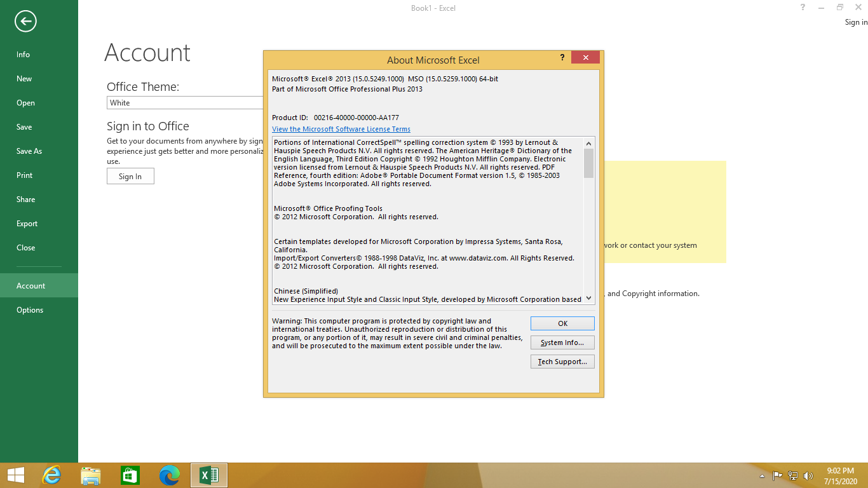Open the Office Theme dropdown showing White
Screen dimensions: 868x488
click(x=185, y=103)
